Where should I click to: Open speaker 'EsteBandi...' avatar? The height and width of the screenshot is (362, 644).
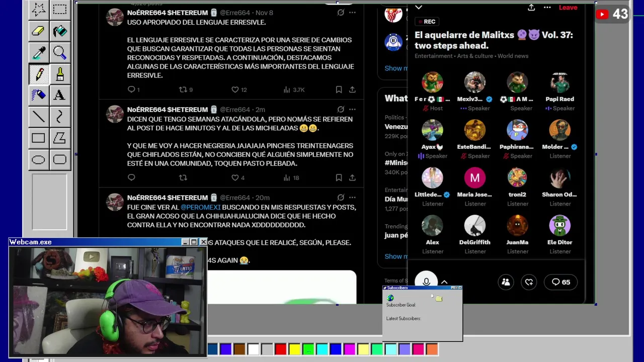click(x=474, y=131)
